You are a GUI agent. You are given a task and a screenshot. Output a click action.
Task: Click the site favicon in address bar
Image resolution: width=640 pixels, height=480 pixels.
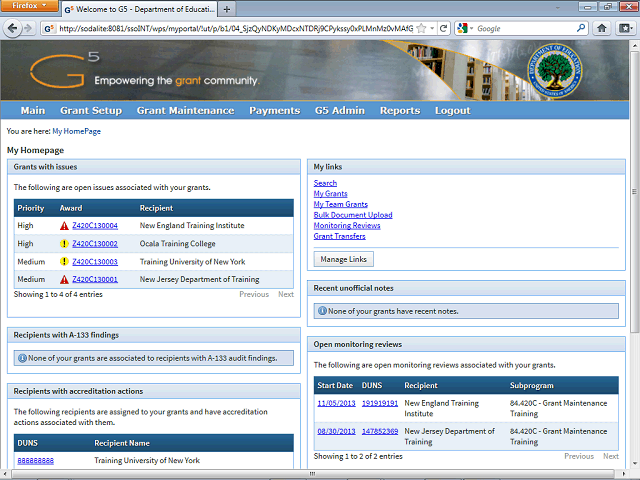(49, 29)
